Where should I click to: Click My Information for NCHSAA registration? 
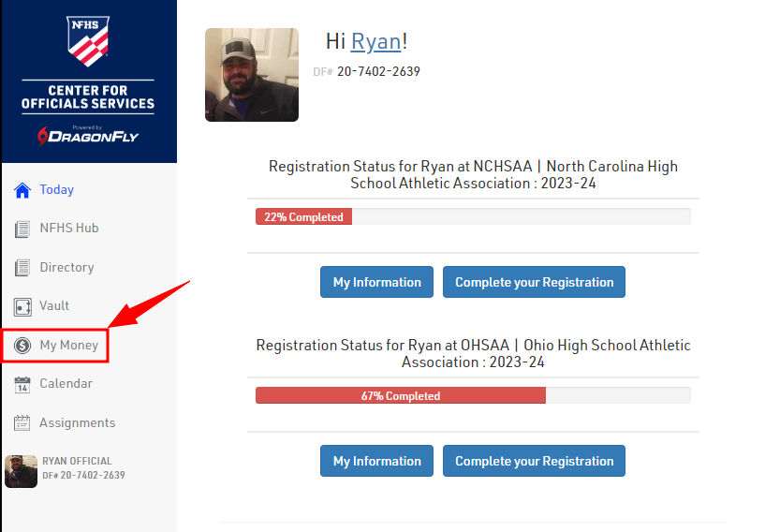(377, 282)
